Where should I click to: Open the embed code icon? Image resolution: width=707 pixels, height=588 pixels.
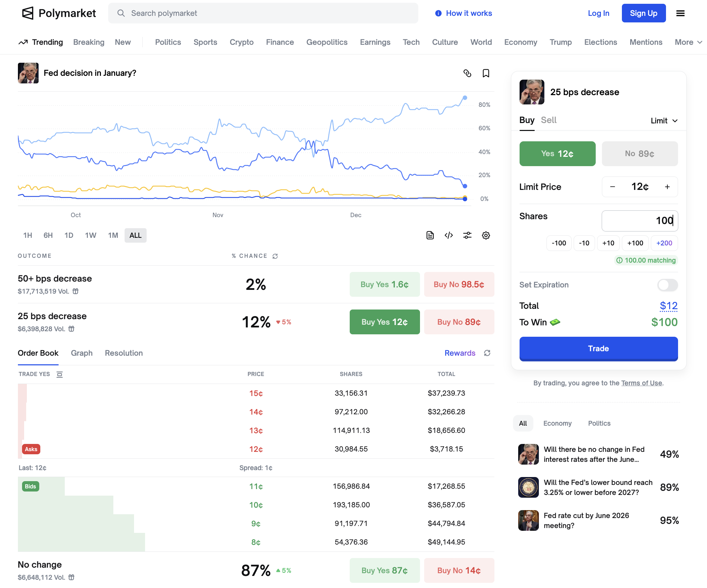449,235
